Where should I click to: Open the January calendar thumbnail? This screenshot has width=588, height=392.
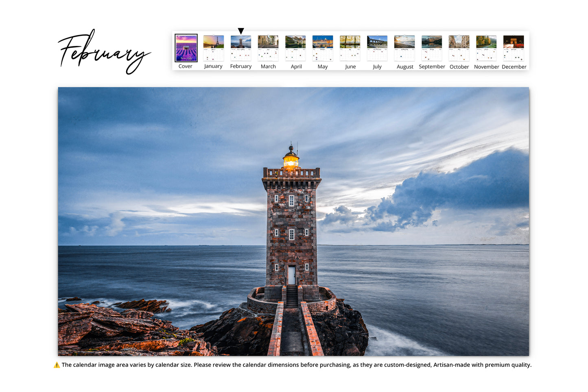[214, 48]
